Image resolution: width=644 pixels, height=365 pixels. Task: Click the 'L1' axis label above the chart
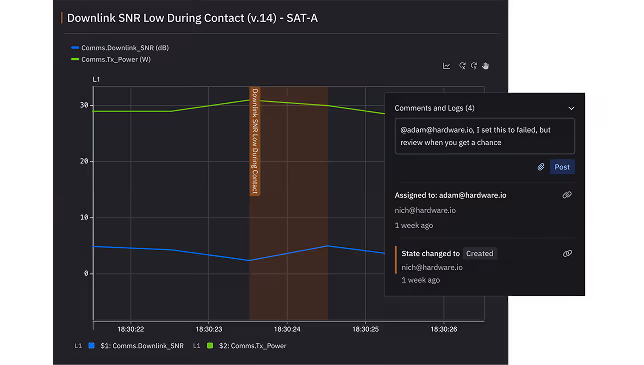(96, 79)
